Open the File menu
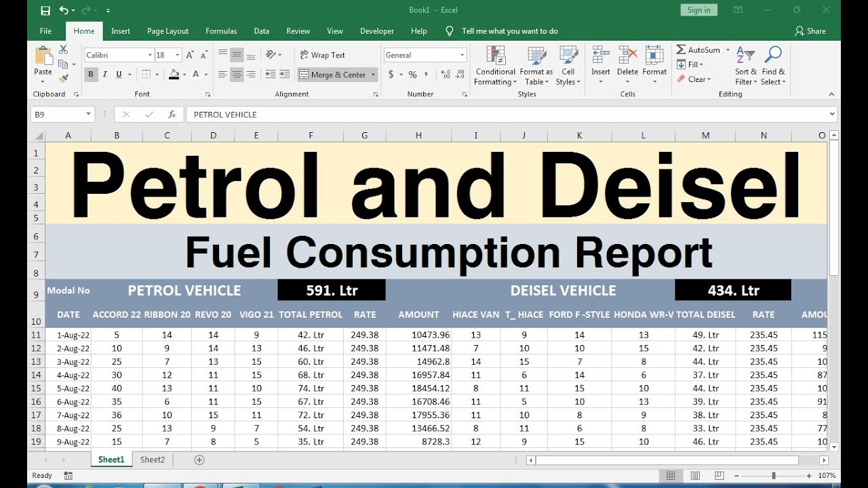 coord(45,30)
